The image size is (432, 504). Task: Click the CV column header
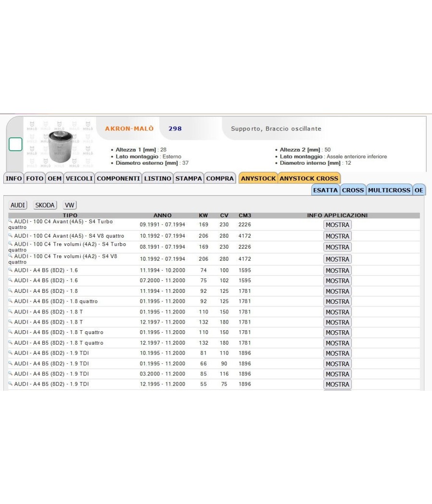point(224,216)
